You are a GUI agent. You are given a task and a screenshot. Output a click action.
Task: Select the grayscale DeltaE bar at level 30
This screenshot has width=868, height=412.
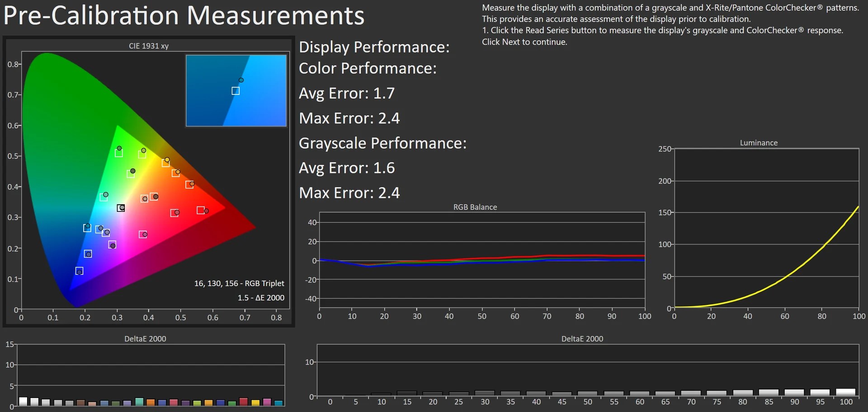point(485,393)
